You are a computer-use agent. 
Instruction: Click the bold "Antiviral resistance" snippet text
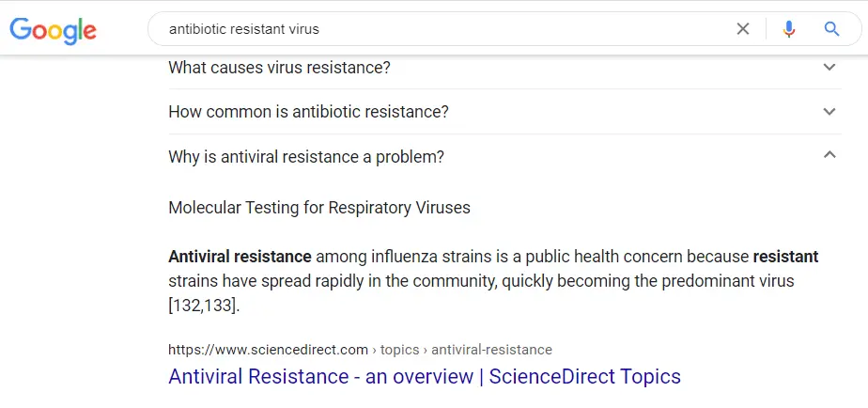pyautogui.click(x=240, y=257)
